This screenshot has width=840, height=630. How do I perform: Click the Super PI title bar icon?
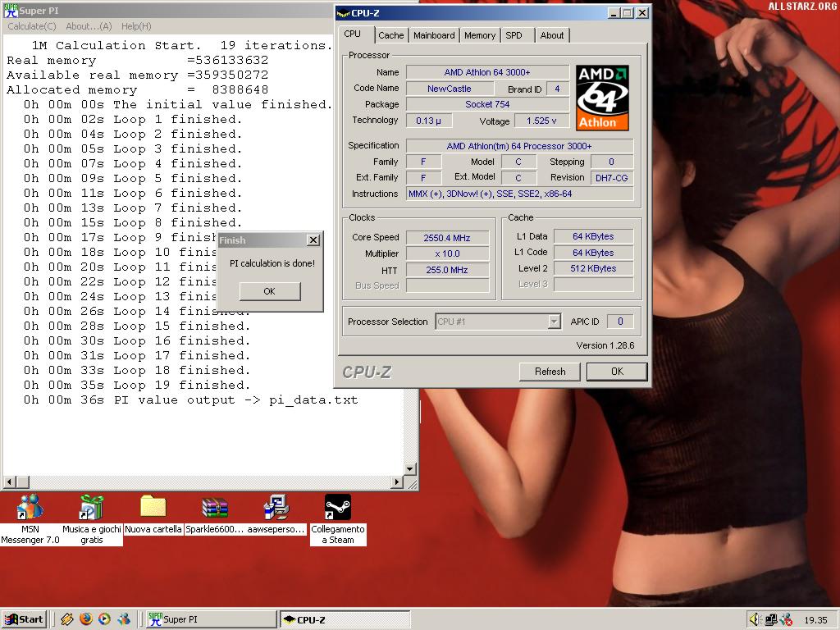[11, 10]
